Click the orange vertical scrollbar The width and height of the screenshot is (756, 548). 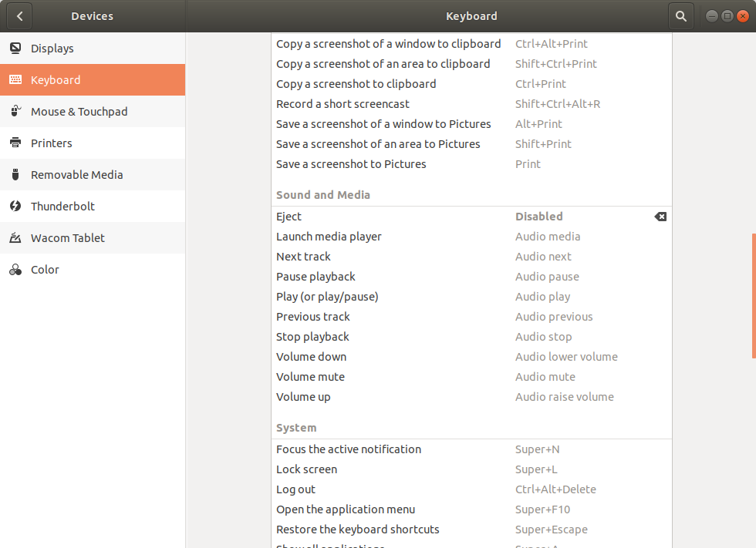tap(753, 296)
